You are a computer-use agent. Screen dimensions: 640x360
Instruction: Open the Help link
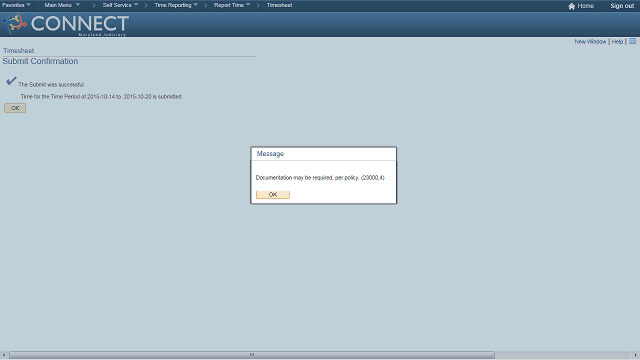click(x=617, y=42)
